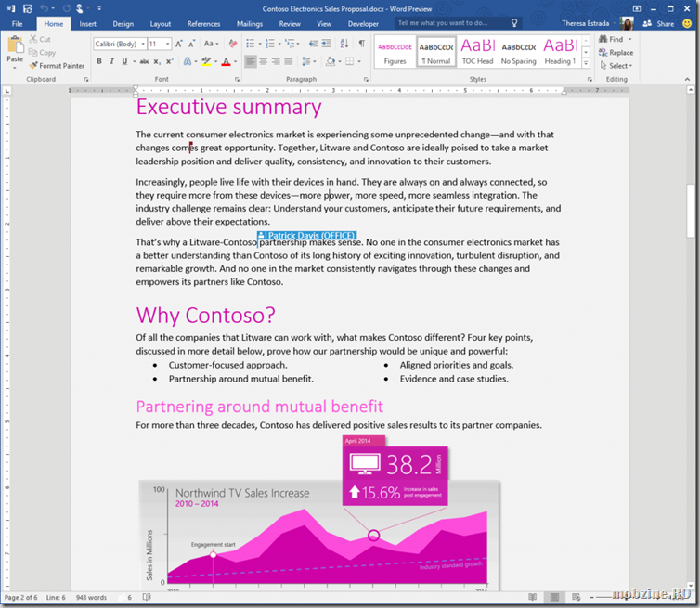Viewport: 700px width, 608px height.
Task: Click the red font color swatch
Action: click(x=225, y=62)
